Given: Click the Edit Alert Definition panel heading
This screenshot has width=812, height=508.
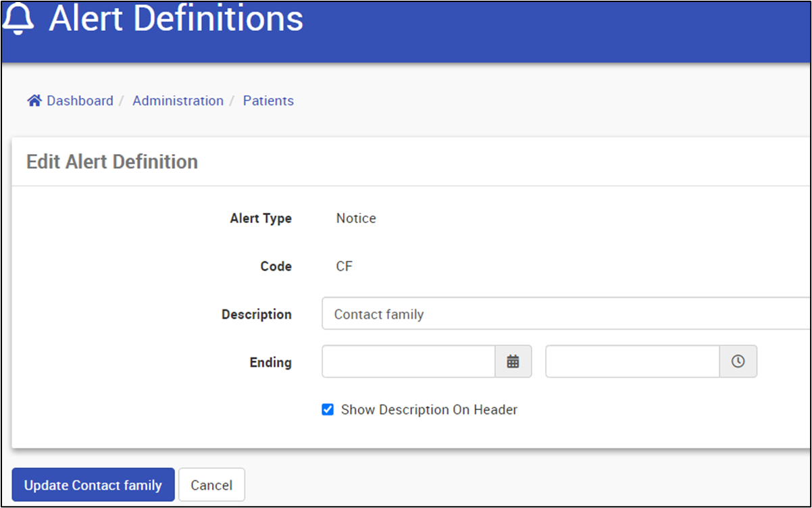Looking at the screenshot, I should (x=112, y=161).
